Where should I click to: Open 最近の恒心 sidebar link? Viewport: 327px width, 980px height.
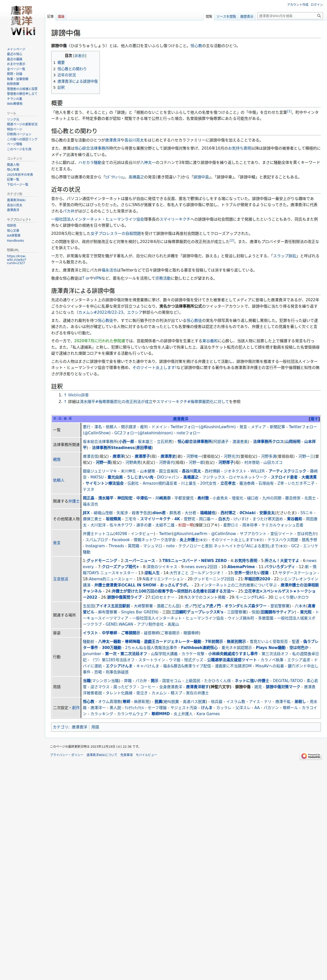[15, 54]
